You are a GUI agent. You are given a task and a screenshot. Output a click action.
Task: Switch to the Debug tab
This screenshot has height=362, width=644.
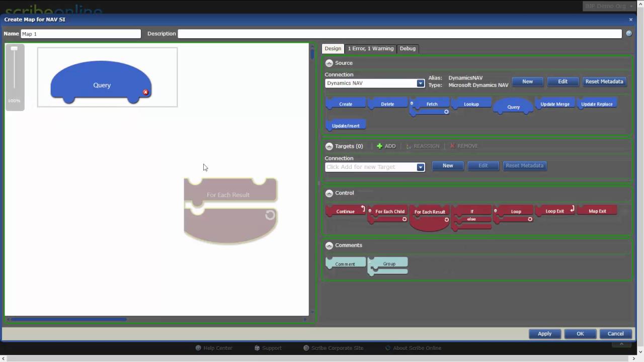(408, 48)
